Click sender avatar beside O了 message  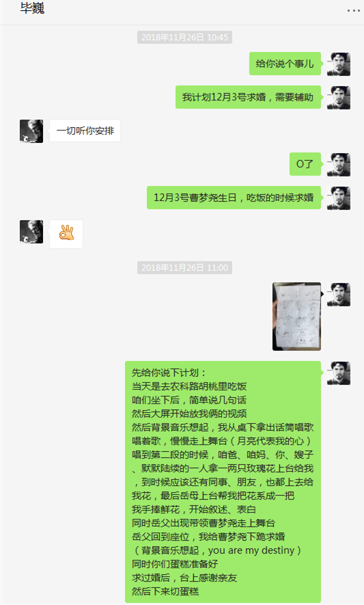[x=339, y=164]
